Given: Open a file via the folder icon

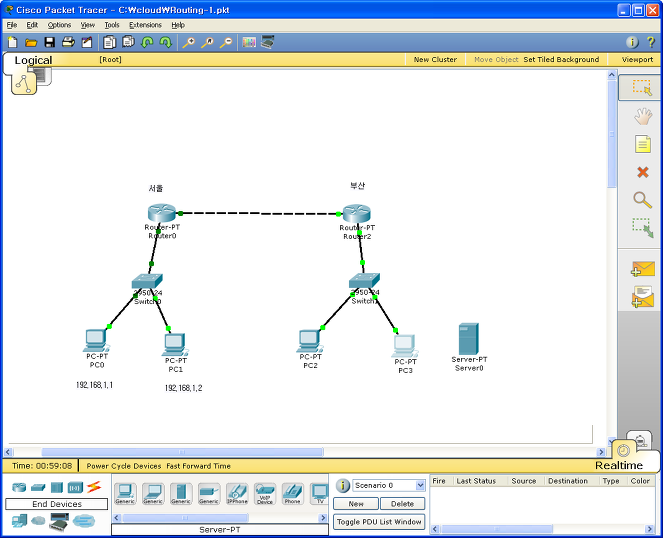Looking at the screenshot, I should [31, 42].
